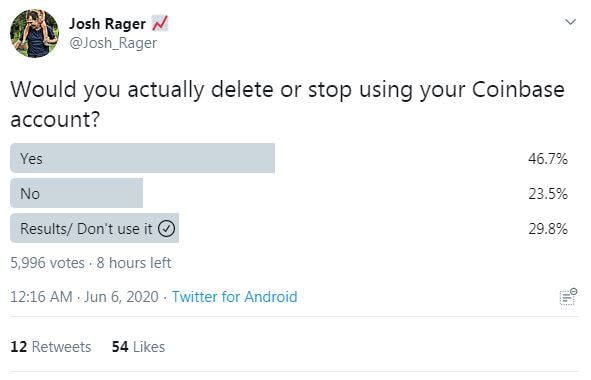Click the 46.7% result percentage
Viewport: 591px width, 380px height.
548,158
